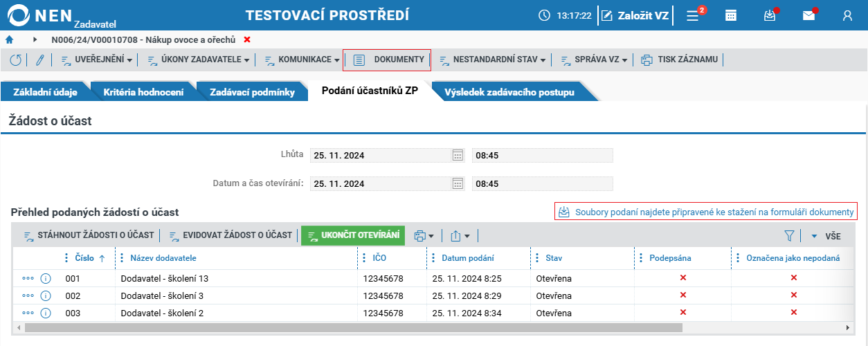Click the Lhůta time field 08:45
The image size is (868, 346).
click(x=542, y=155)
